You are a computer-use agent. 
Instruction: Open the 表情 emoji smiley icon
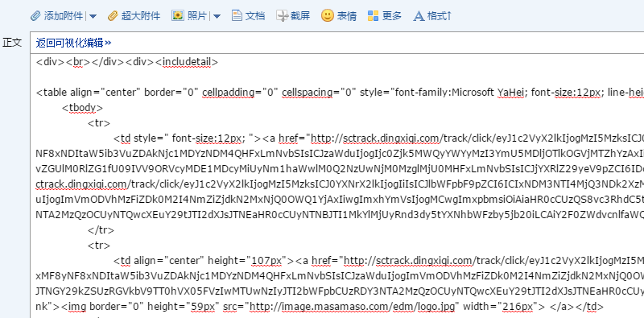[328, 15]
